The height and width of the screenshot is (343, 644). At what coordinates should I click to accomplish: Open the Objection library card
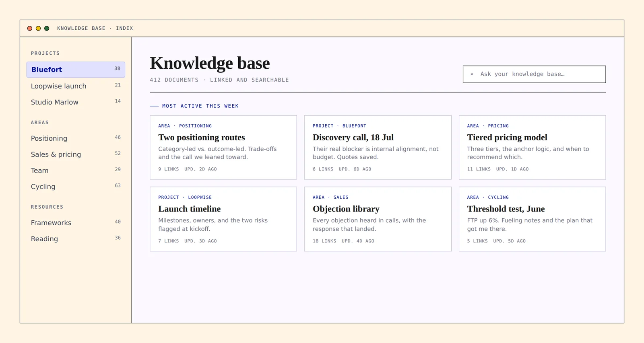(378, 219)
